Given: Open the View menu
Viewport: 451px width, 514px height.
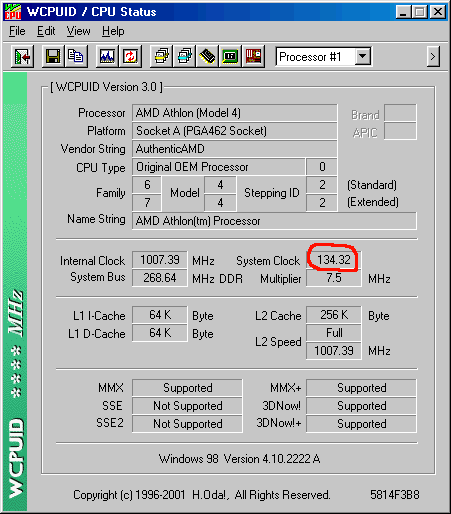Looking at the screenshot, I should tap(78, 31).
